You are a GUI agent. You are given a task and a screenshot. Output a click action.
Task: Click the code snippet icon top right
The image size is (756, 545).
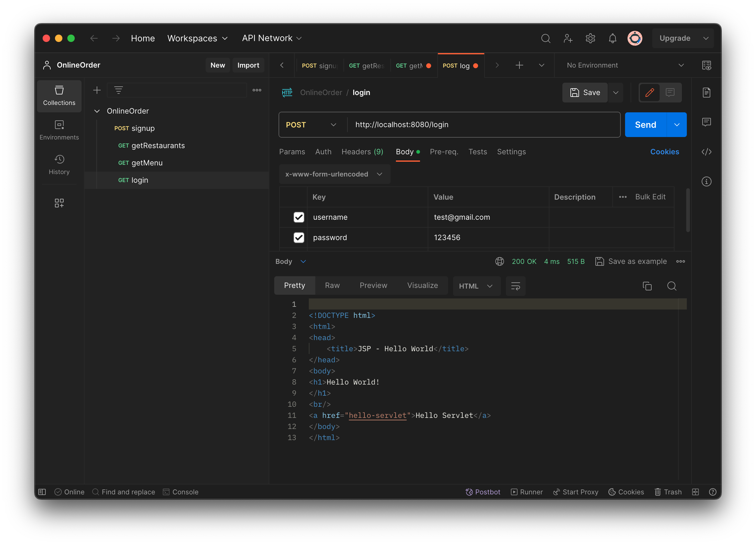[x=707, y=151]
